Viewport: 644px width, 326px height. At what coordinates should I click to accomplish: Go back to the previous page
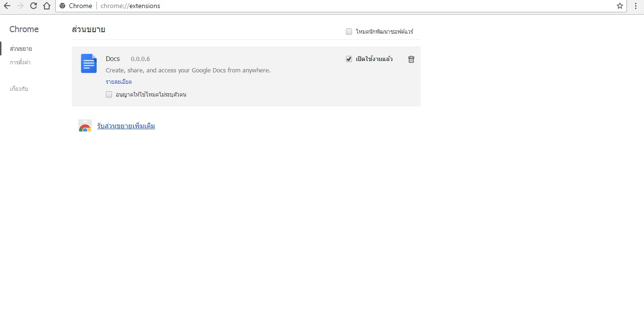point(7,6)
